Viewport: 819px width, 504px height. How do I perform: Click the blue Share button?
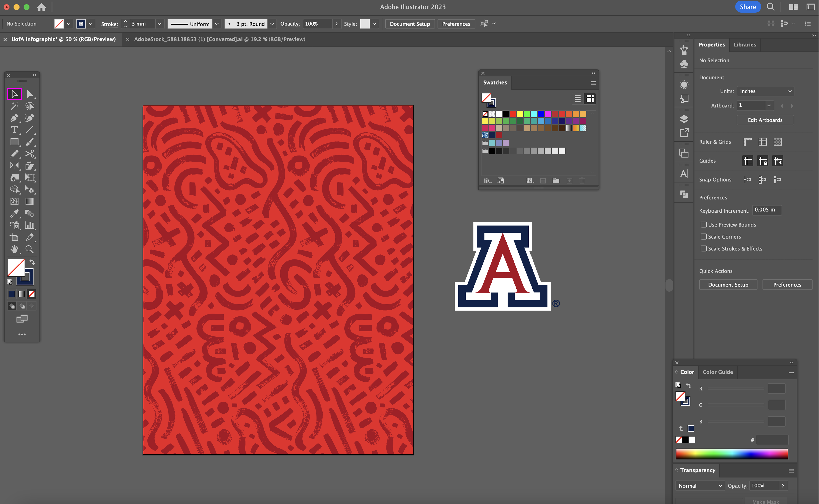tap(748, 7)
